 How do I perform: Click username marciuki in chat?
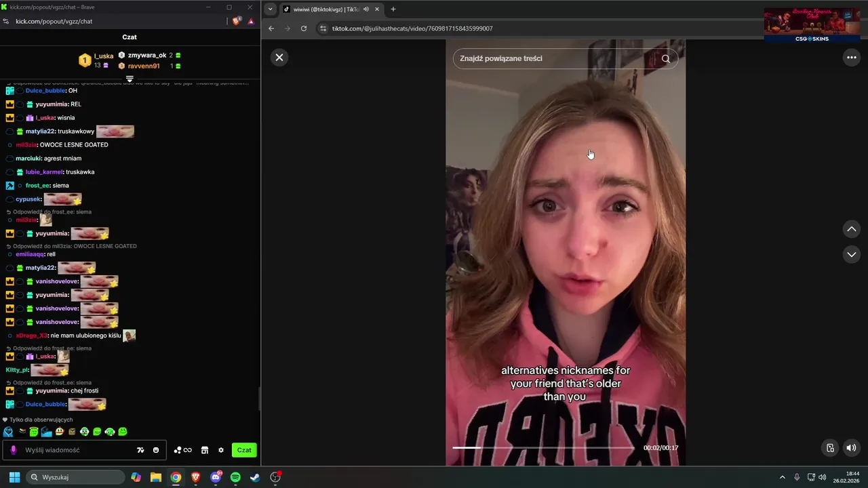tap(28, 158)
